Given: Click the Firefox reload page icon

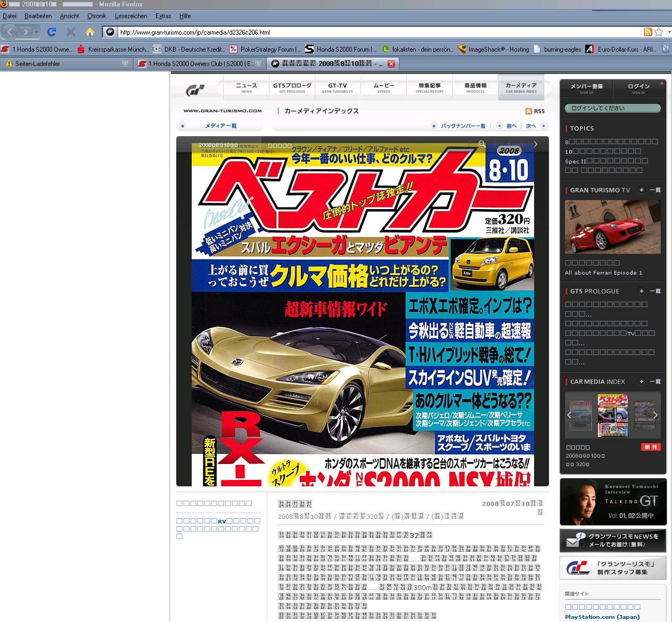Looking at the screenshot, I should click(52, 32).
